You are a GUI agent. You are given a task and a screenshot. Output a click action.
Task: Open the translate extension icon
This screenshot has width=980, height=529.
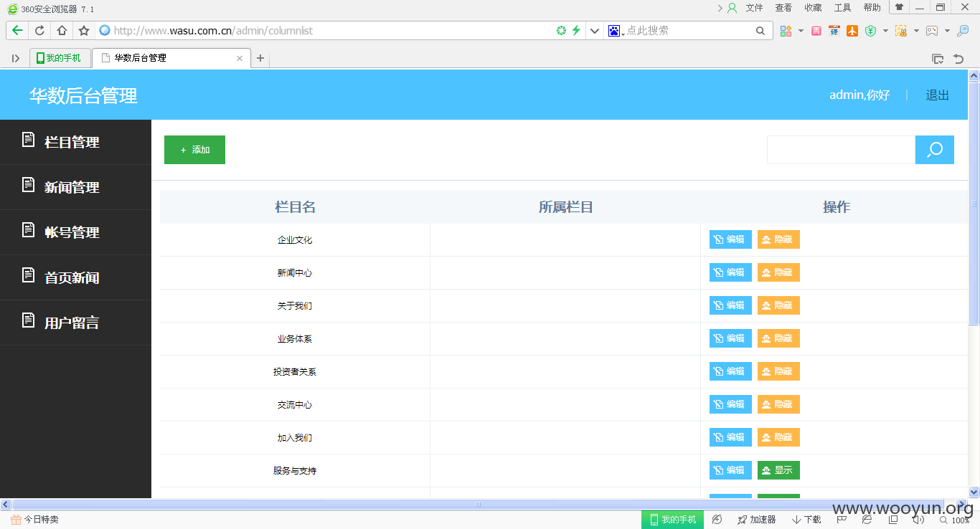pos(834,31)
